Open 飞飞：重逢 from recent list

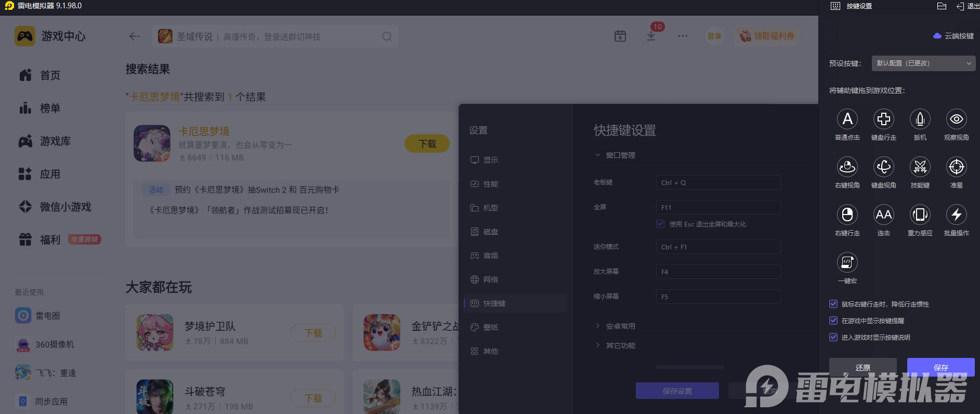(x=46, y=373)
